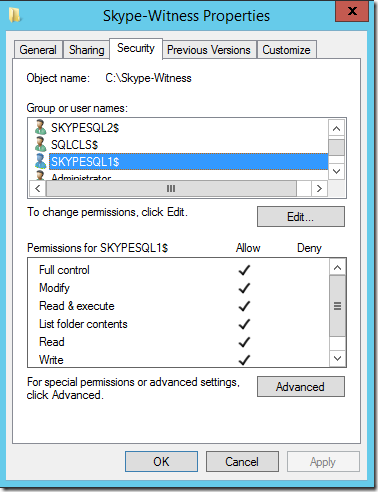Screen dimensions: 378x492
Task: Open the Sharing tab
Action: [x=87, y=50]
